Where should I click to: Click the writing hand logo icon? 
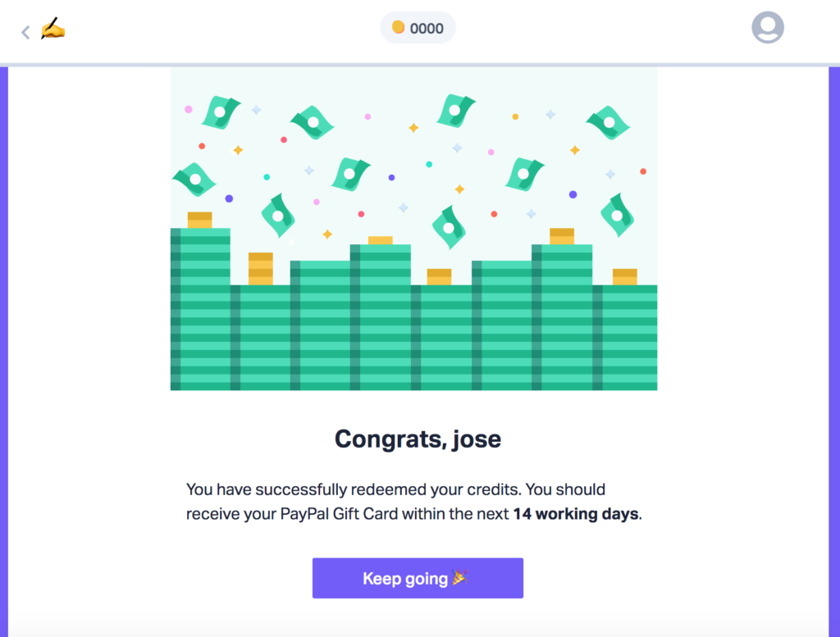point(52,29)
